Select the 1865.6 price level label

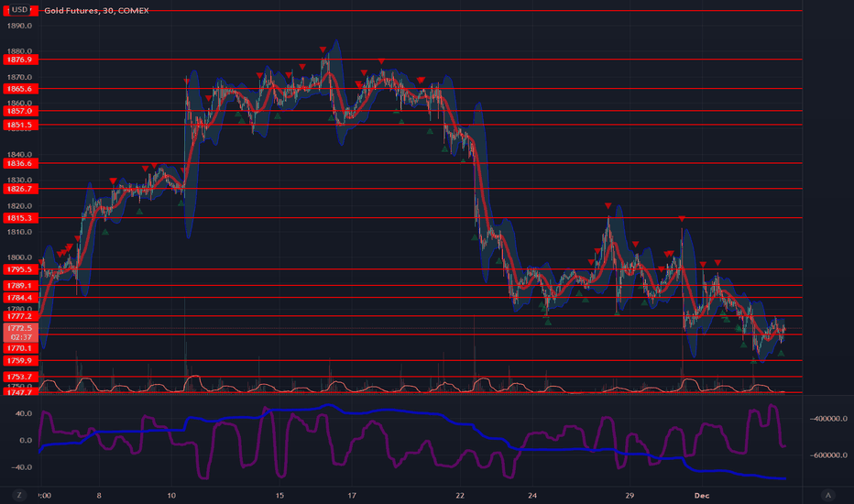click(x=21, y=88)
